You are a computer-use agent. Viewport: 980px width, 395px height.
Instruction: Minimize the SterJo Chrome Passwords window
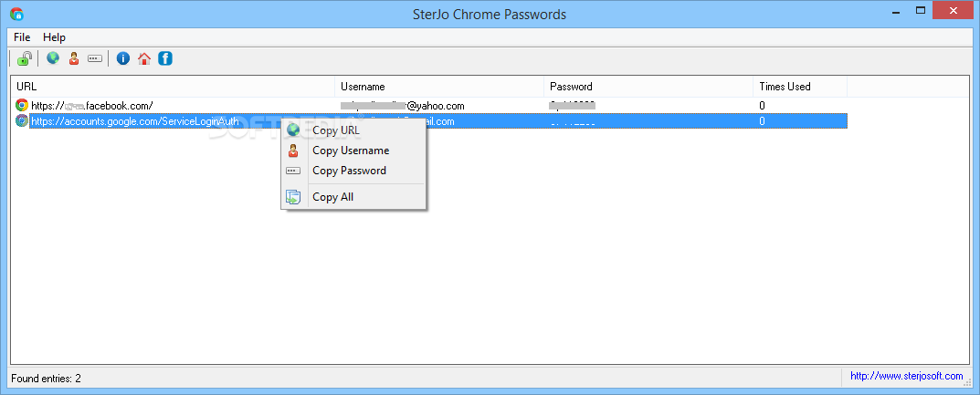pos(894,11)
